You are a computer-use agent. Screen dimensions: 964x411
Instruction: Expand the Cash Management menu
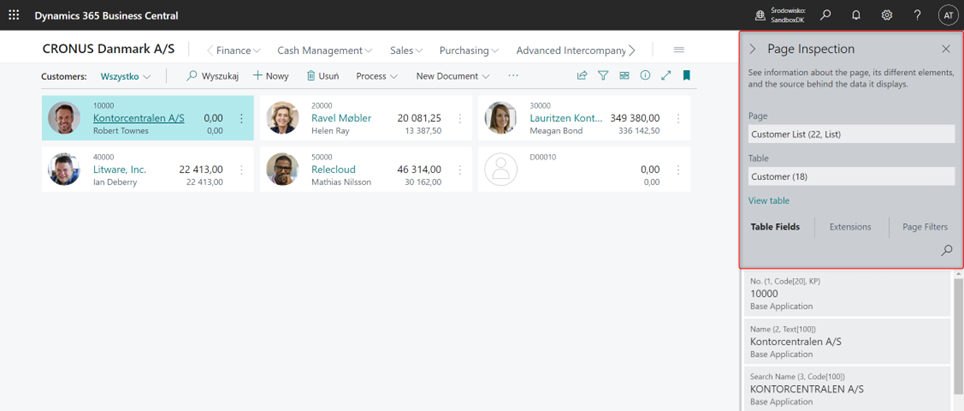tap(325, 50)
